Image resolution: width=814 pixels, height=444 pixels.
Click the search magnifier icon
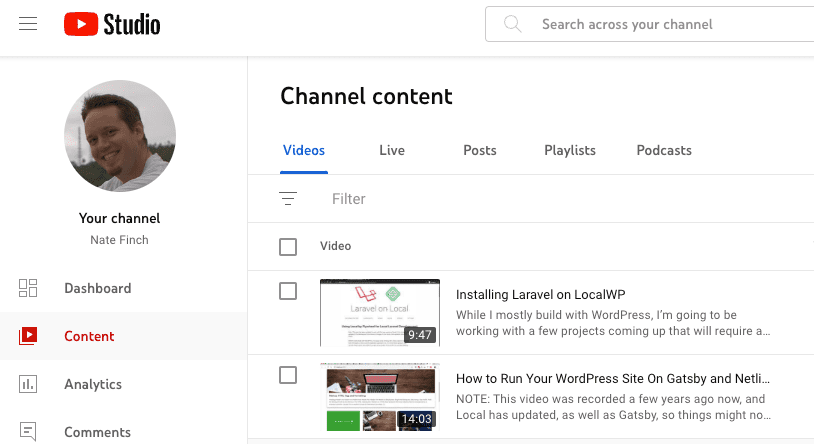(512, 24)
